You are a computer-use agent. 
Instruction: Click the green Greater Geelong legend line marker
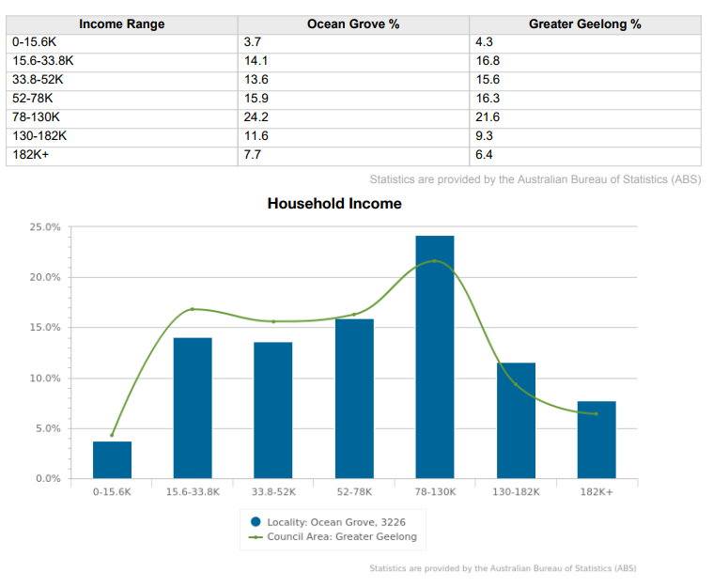[x=256, y=537]
